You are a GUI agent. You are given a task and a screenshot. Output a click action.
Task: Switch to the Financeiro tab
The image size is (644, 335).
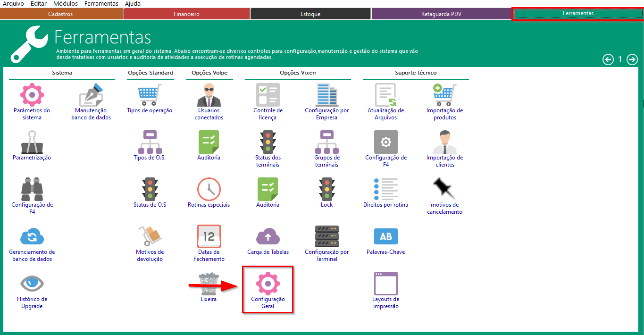coord(186,14)
